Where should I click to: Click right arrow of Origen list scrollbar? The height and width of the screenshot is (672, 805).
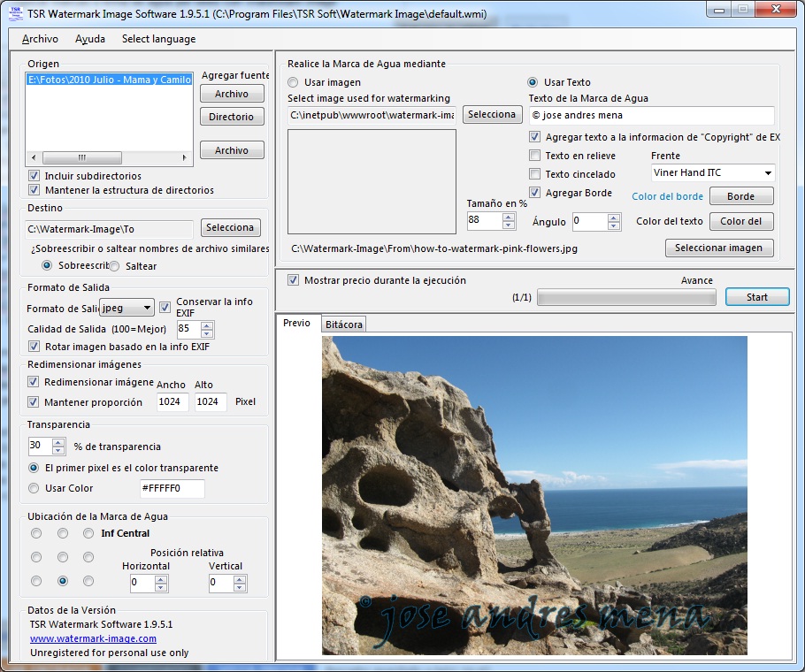tap(184, 157)
